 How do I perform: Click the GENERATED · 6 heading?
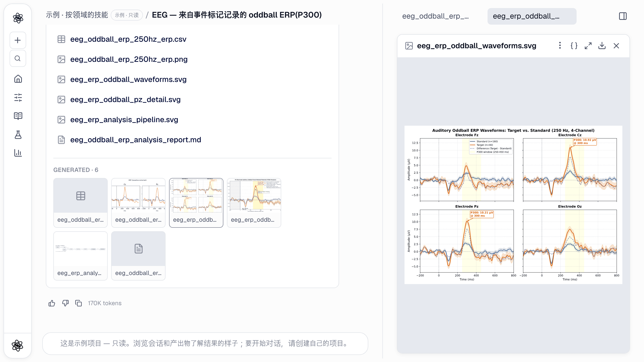76,170
